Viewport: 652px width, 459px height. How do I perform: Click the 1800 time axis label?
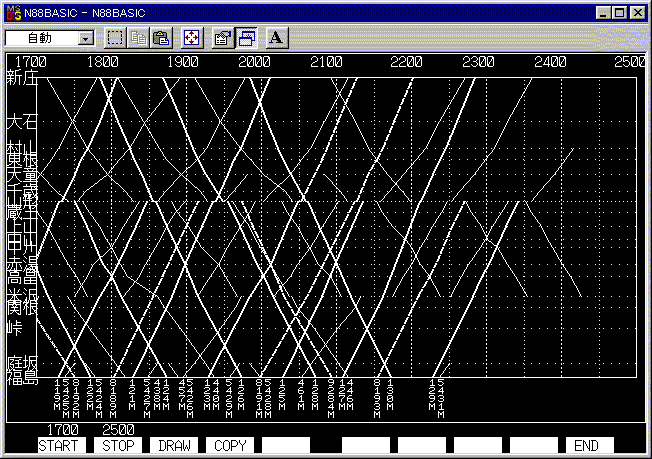coord(103,62)
